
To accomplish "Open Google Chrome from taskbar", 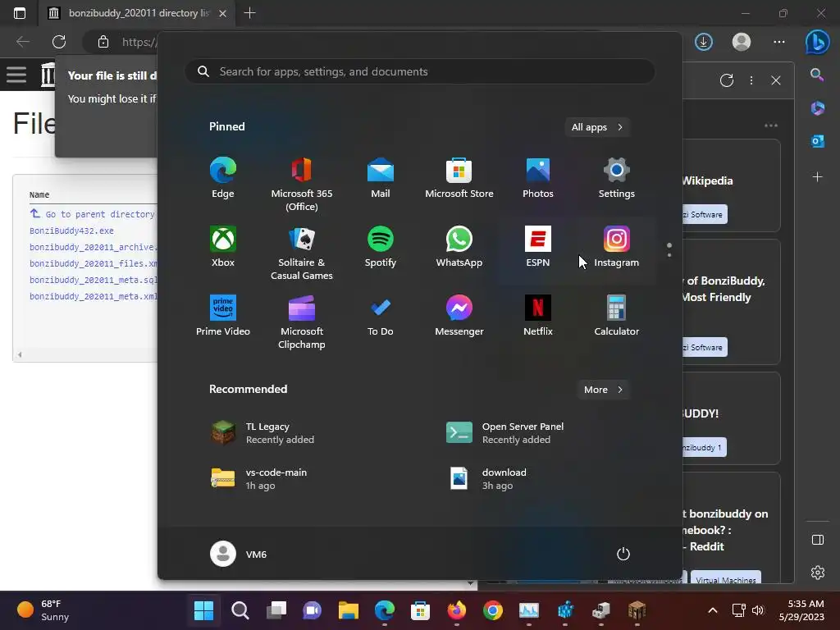I will point(493,610).
